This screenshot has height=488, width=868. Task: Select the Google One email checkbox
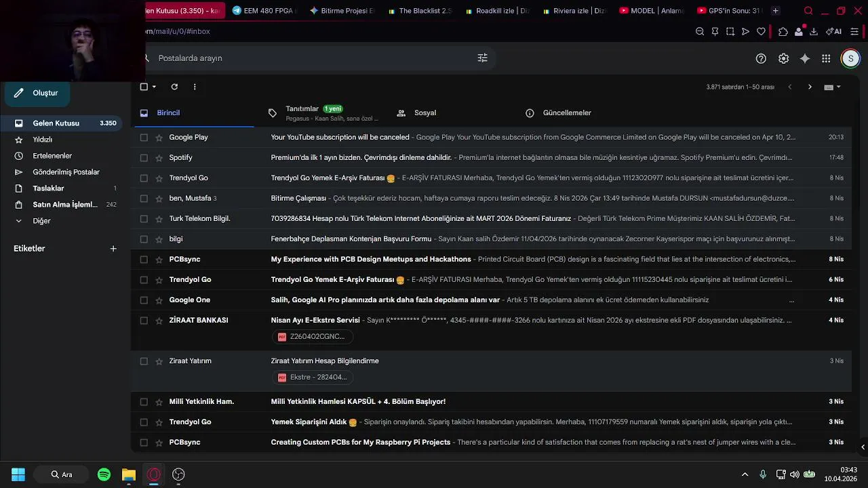pos(144,300)
